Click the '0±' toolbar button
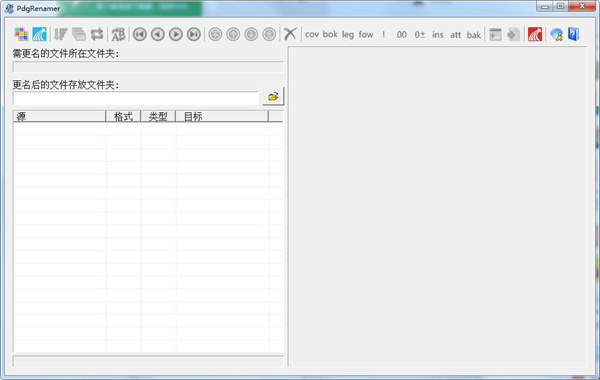The height and width of the screenshot is (380, 600). 420,34
